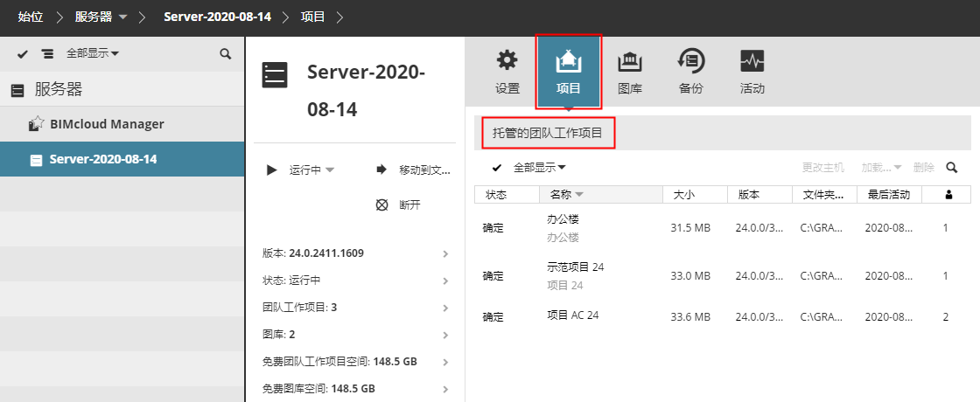Click the large server icon beside title
This screenshot has height=402, width=980.
tap(275, 75)
